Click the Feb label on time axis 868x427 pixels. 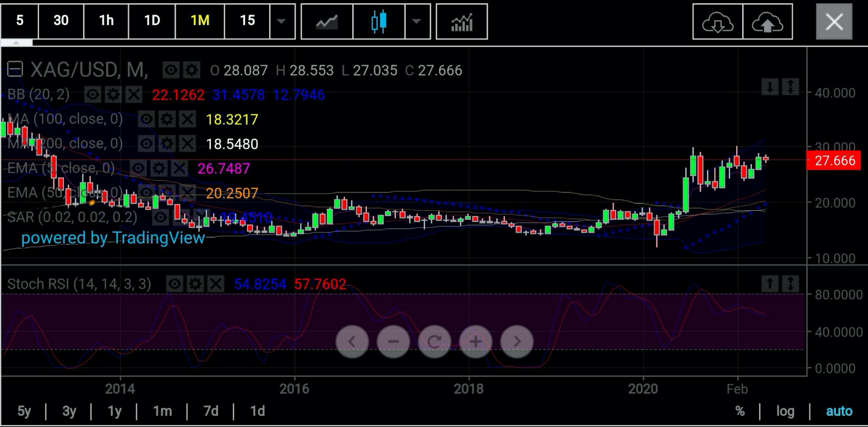click(737, 389)
